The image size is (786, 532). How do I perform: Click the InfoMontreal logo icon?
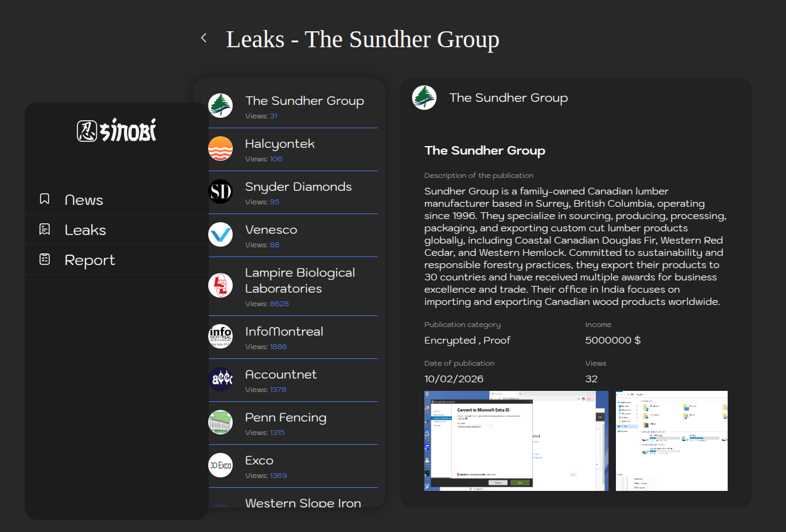(220, 336)
